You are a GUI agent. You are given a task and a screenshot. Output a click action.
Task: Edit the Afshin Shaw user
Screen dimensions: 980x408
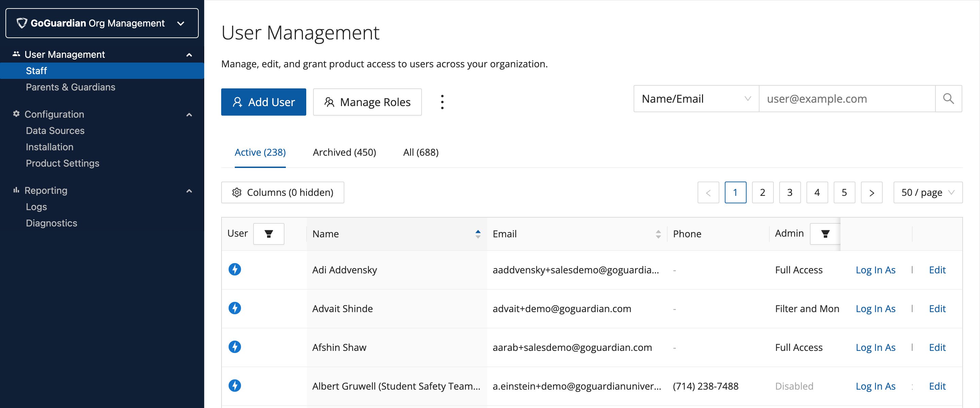pos(937,347)
